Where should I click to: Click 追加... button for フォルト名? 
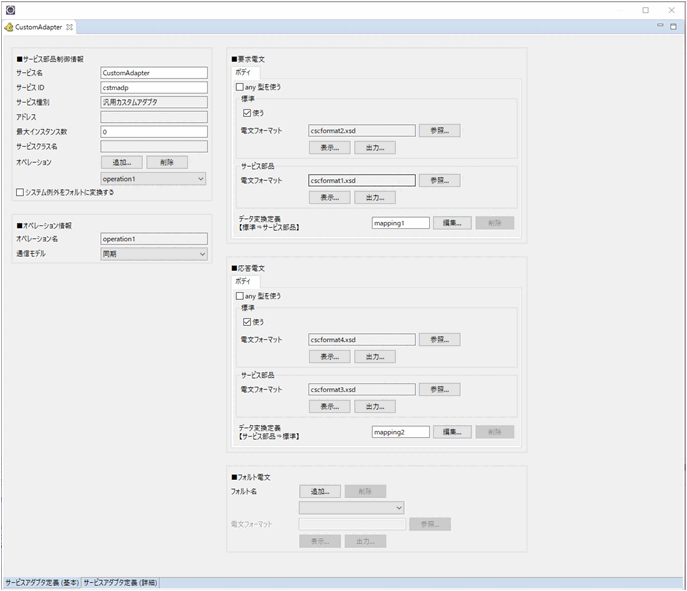[319, 491]
